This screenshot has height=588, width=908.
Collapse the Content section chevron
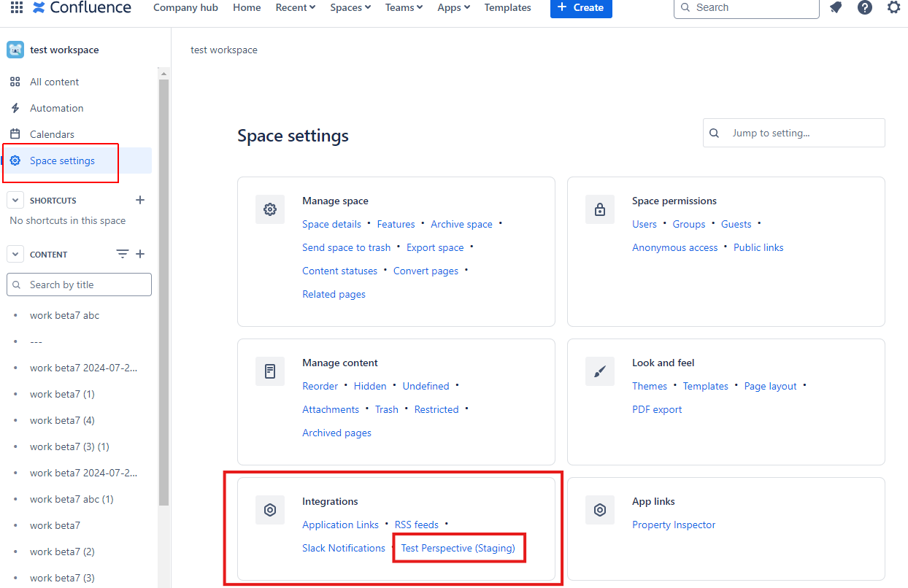[x=16, y=254]
